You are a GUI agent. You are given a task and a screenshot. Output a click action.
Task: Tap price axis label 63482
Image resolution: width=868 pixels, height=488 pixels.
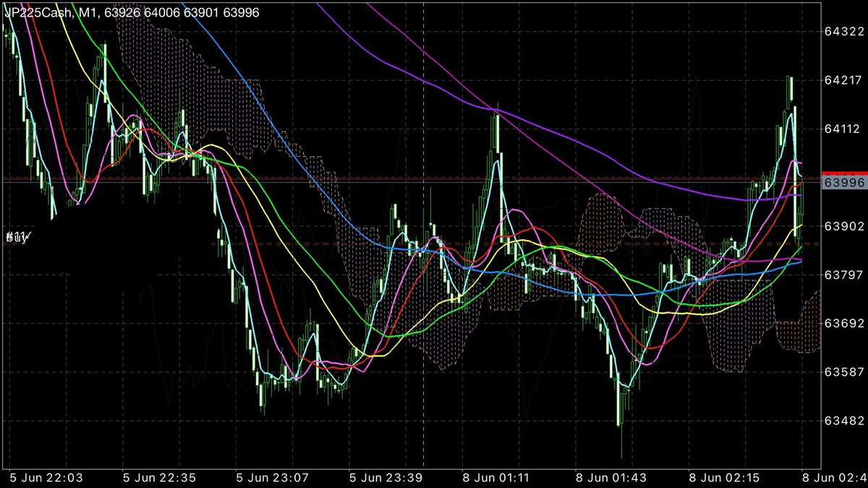click(x=844, y=421)
